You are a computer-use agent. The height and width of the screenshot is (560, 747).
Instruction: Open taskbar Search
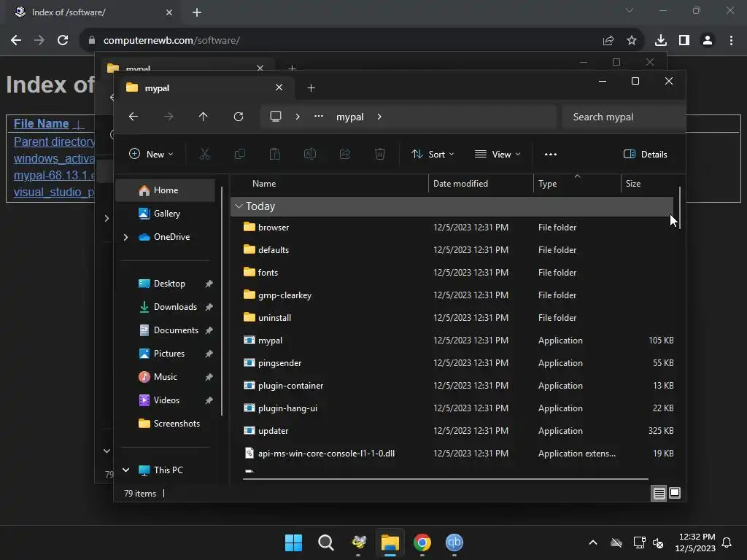click(326, 542)
